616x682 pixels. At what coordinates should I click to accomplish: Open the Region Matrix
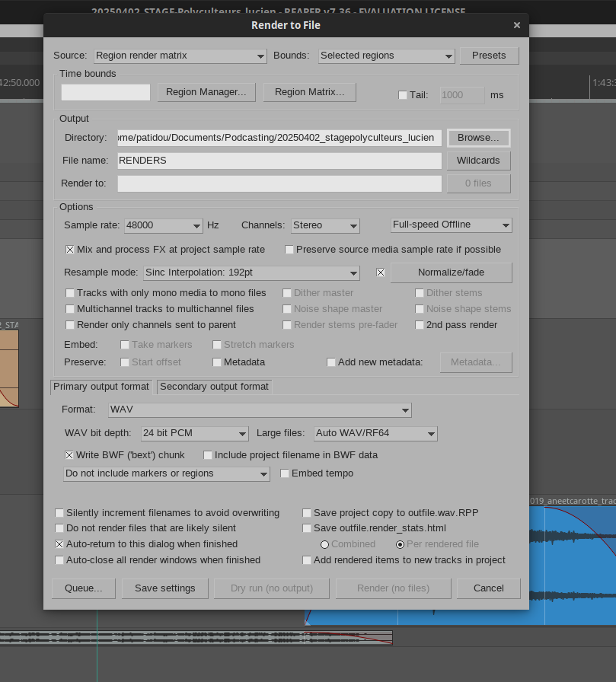pos(309,92)
